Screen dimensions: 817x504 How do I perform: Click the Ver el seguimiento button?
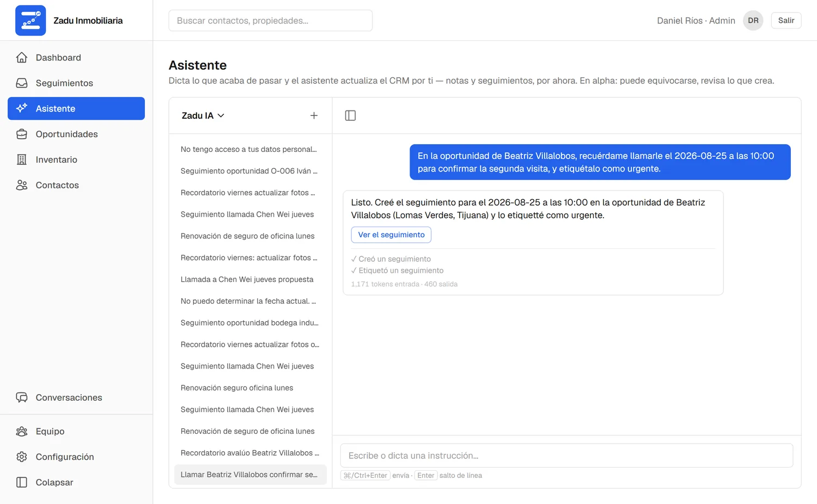pyautogui.click(x=391, y=235)
